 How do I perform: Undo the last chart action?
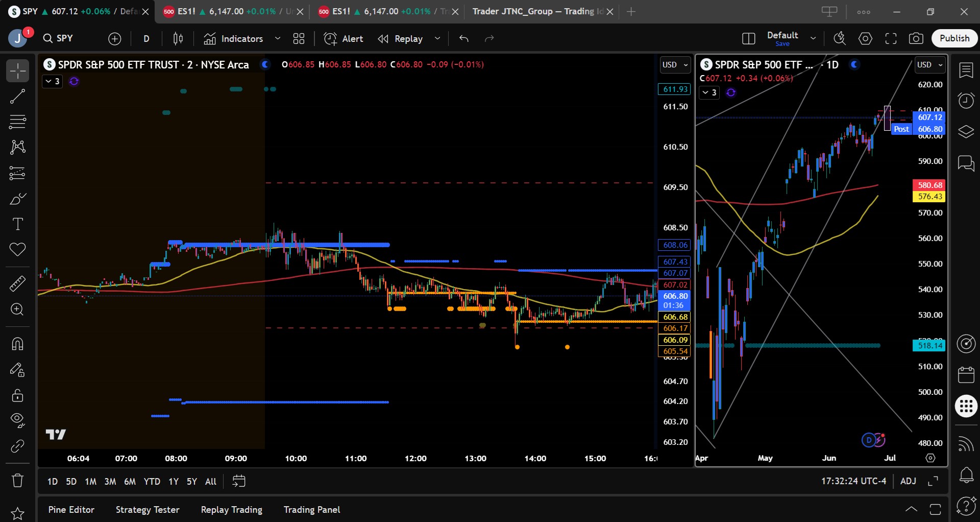click(463, 38)
